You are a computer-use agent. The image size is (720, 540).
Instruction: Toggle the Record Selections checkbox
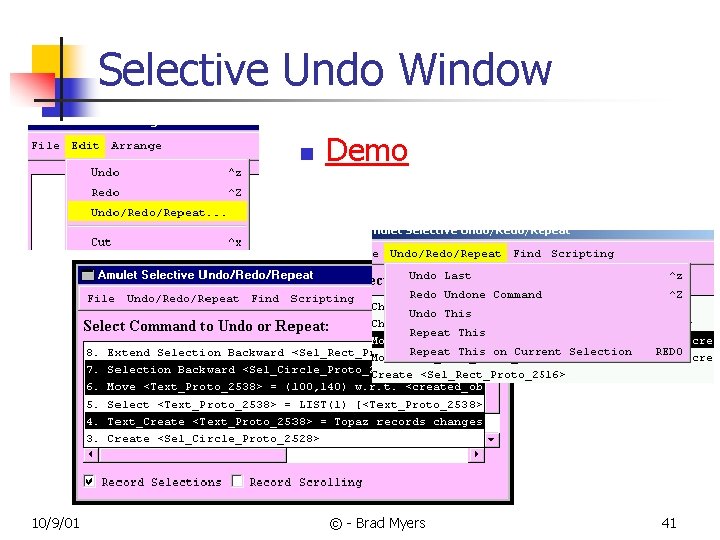tap(90, 481)
